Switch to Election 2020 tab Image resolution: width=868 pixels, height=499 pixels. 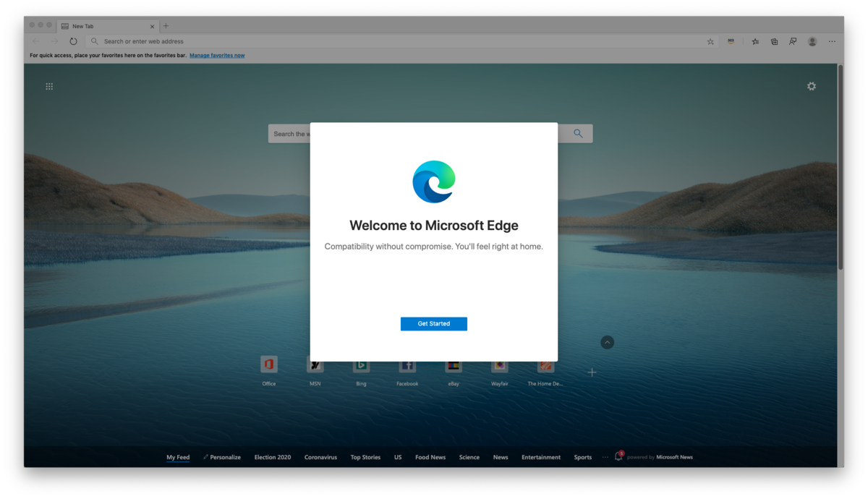click(273, 457)
